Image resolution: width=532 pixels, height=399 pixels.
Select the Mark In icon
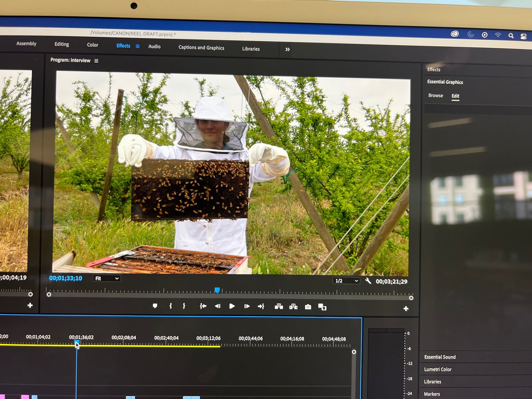click(170, 306)
